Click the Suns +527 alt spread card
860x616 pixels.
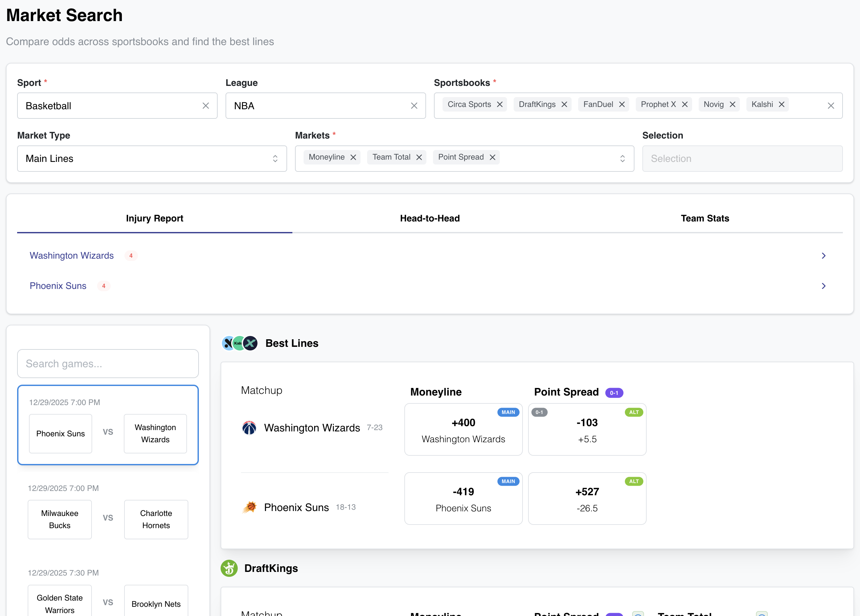click(x=587, y=499)
